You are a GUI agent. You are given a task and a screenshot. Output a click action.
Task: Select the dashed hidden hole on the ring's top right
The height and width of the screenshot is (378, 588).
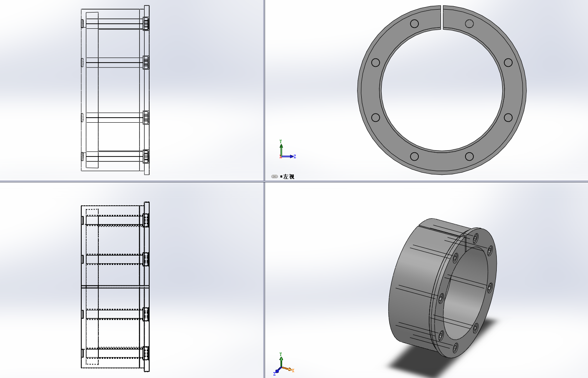click(x=469, y=23)
